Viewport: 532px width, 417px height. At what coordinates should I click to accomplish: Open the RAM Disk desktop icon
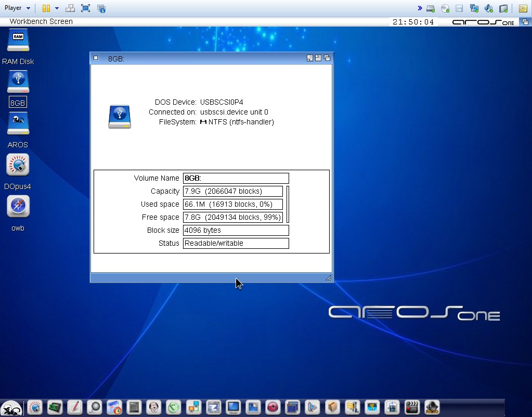[x=18, y=41]
